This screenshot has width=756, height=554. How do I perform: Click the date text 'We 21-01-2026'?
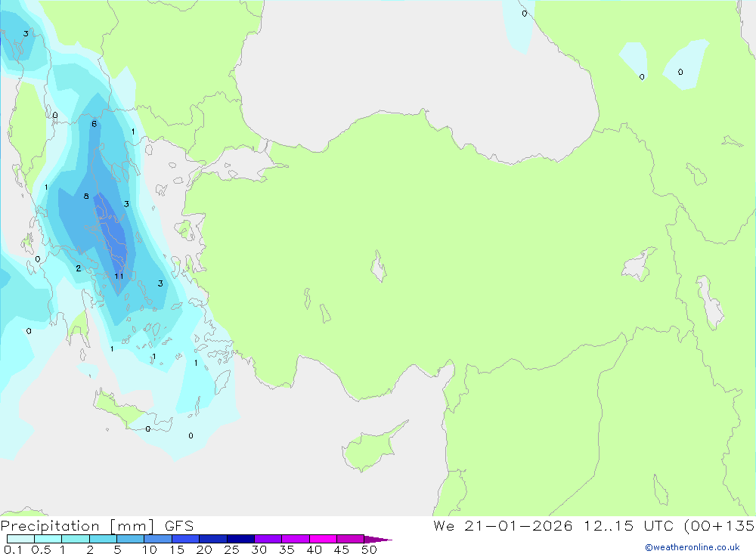pyautogui.click(x=503, y=526)
